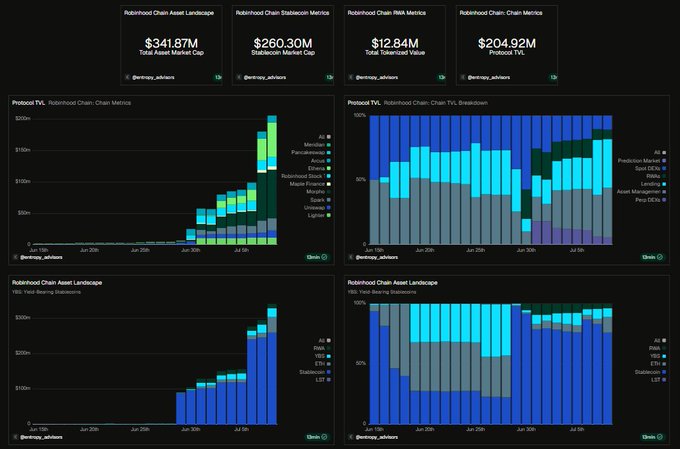Toggle Arcus series in Chain Metrics legend

point(321,161)
